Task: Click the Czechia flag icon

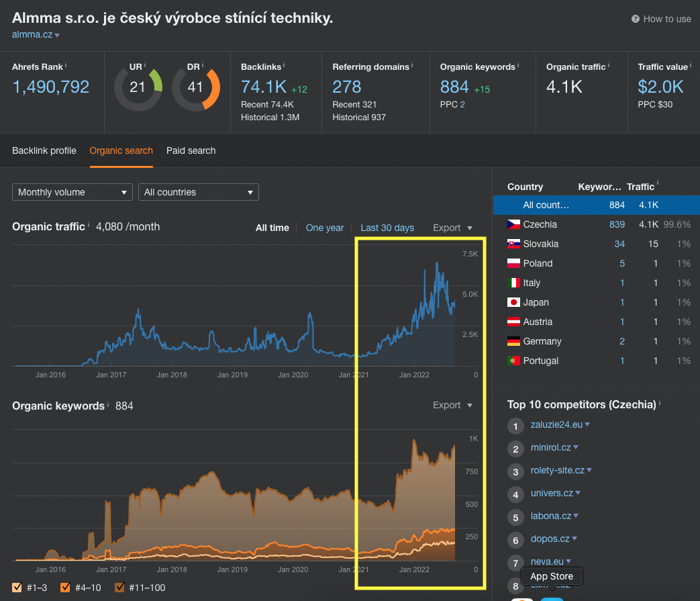Action: coord(513,224)
